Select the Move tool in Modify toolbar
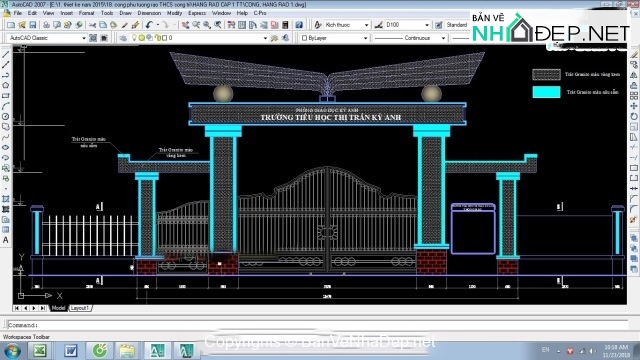The image size is (640, 360). [x=633, y=106]
